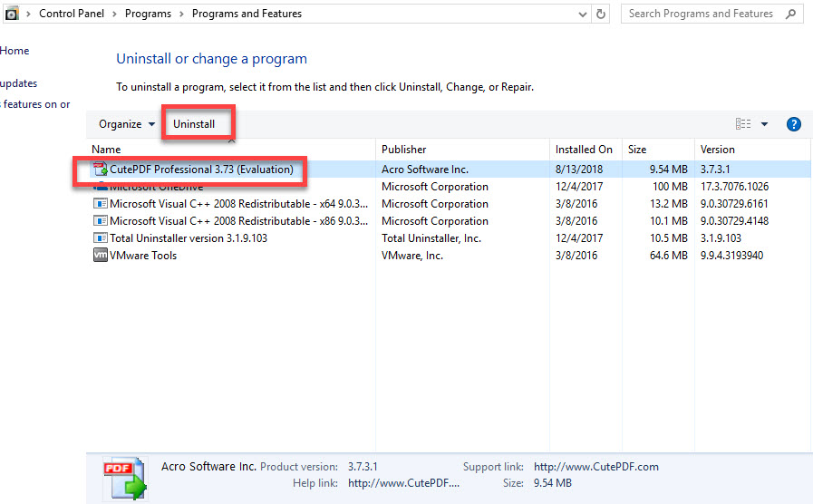Expand chevron after Programs breadcrumb
The width and height of the screenshot is (813, 504).
181,14
